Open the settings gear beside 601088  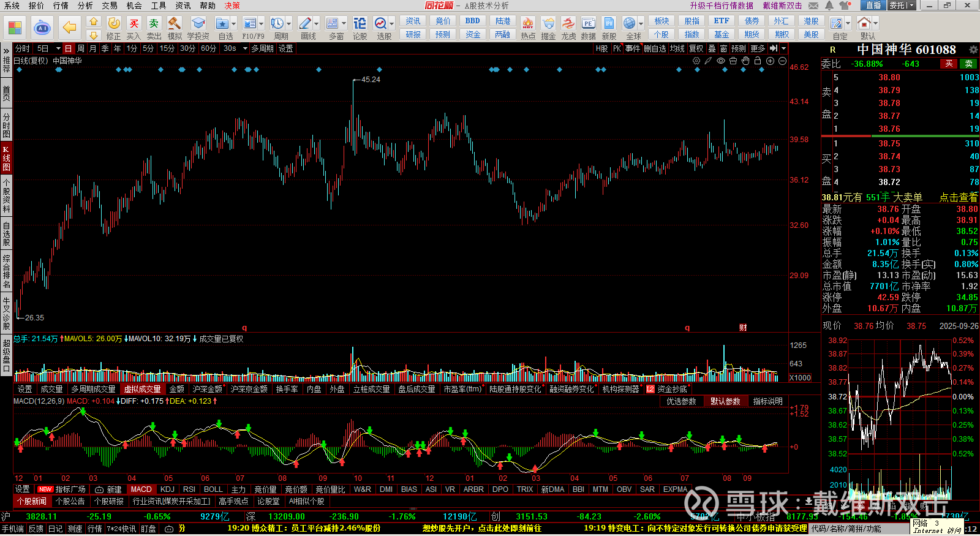(x=973, y=49)
